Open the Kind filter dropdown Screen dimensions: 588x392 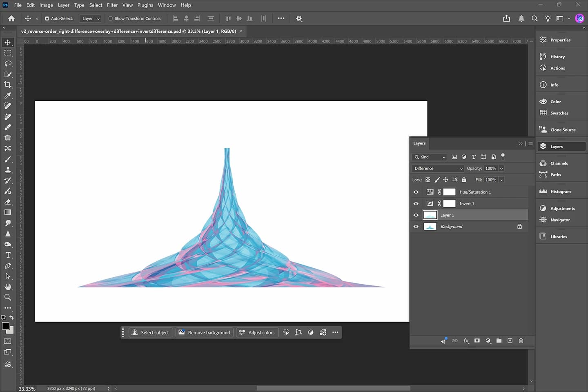click(430, 157)
